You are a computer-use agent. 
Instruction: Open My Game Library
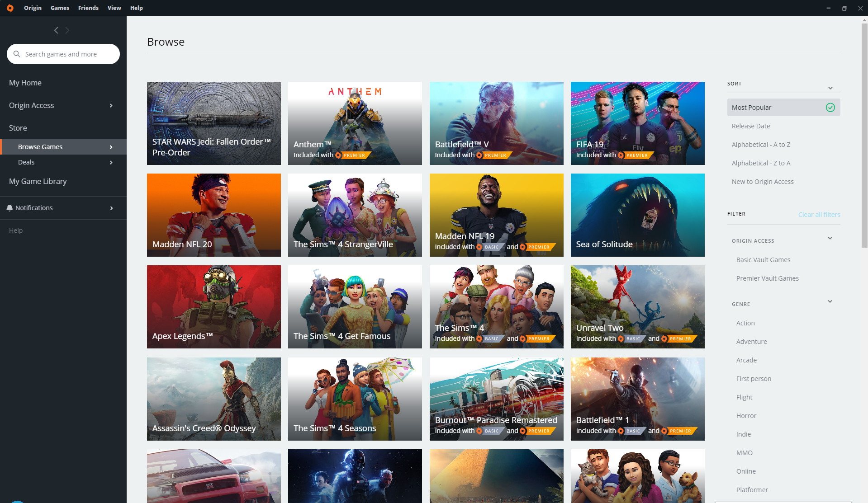(38, 181)
